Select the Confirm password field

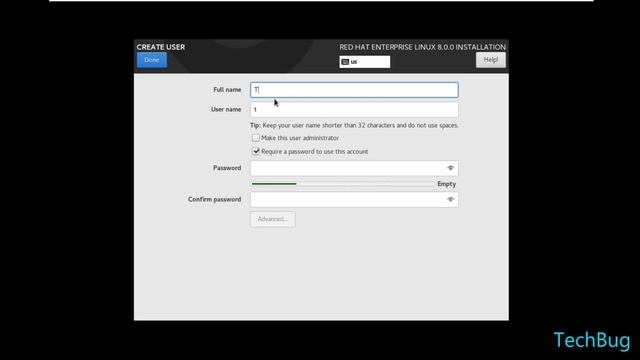pyautogui.click(x=354, y=200)
